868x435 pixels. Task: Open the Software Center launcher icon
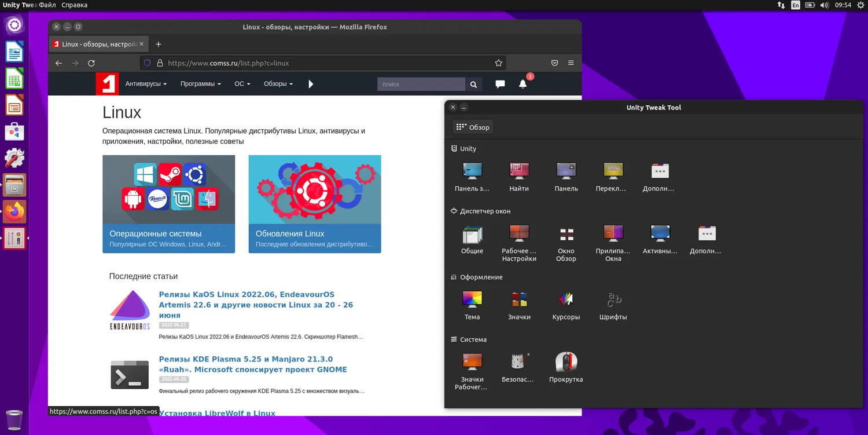tap(14, 132)
